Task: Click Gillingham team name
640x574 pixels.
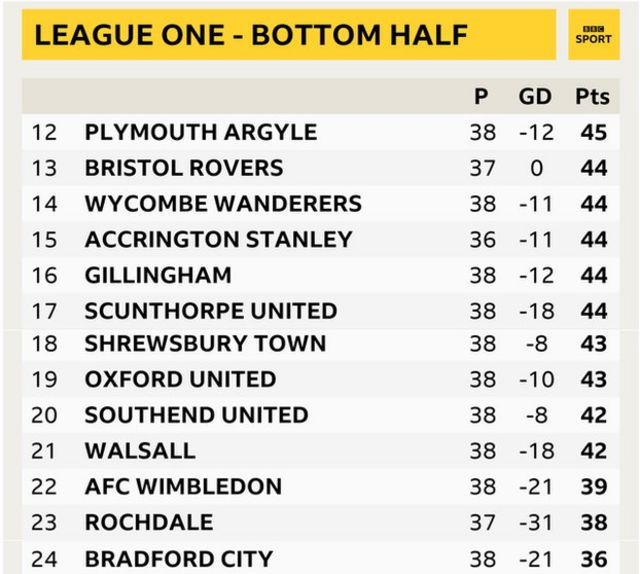Action: (x=158, y=275)
